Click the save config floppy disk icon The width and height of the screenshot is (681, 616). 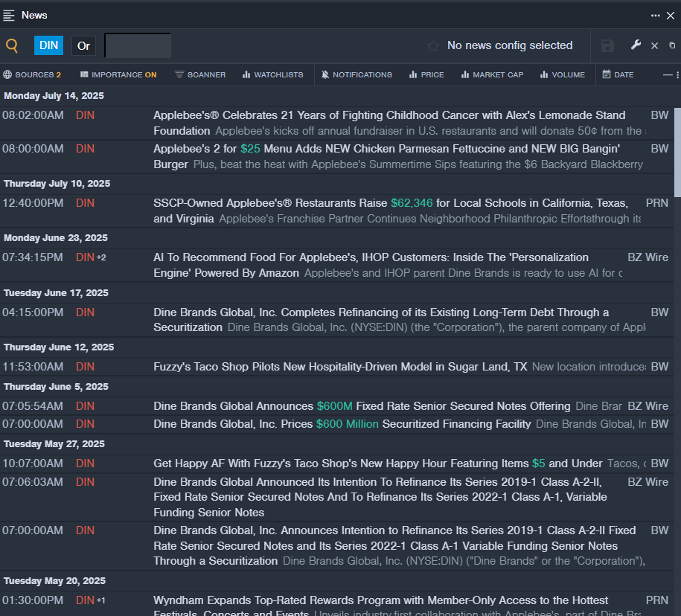click(607, 45)
